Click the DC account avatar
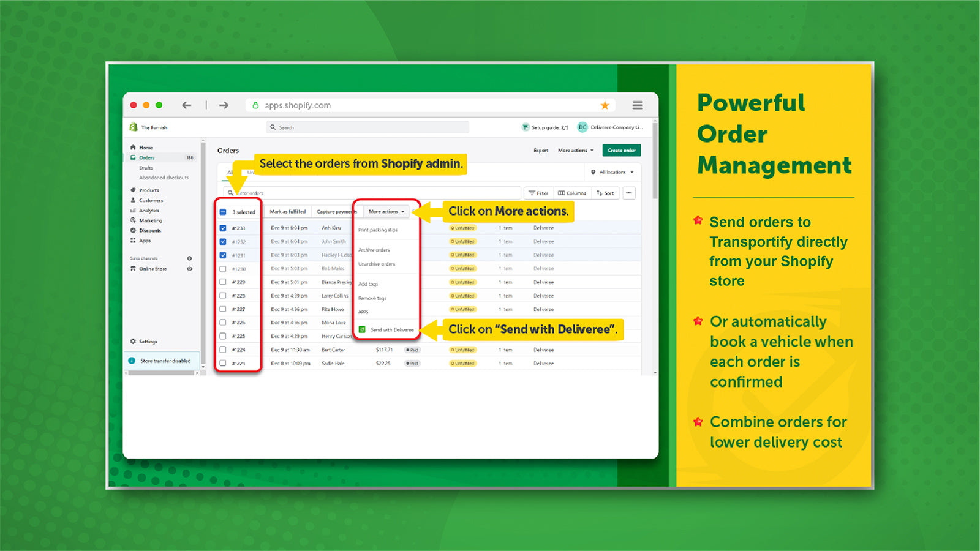980x551 pixels. [x=582, y=127]
